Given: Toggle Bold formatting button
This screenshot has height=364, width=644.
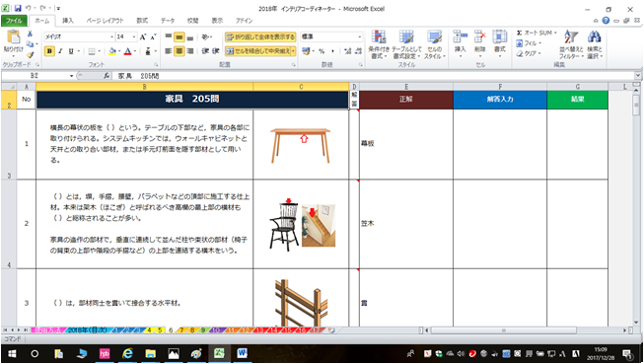Looking at the screenshot, I should (x=49, y=51).
